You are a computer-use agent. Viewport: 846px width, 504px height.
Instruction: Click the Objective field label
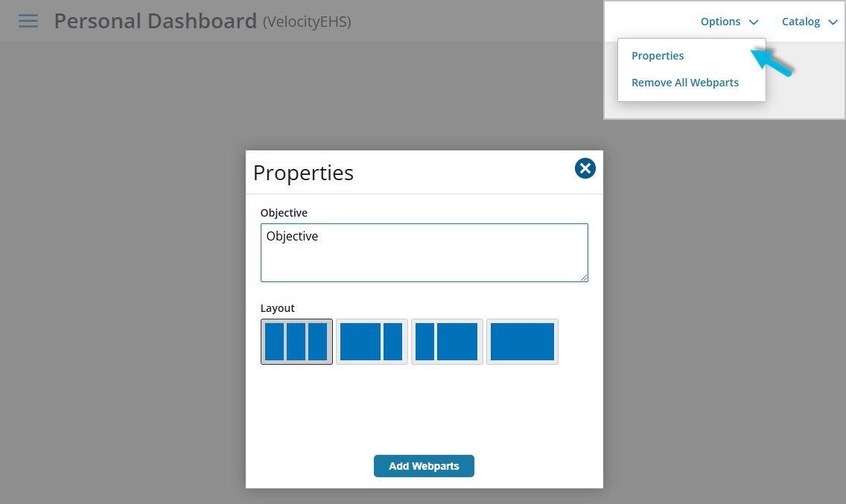coord(284,213)
